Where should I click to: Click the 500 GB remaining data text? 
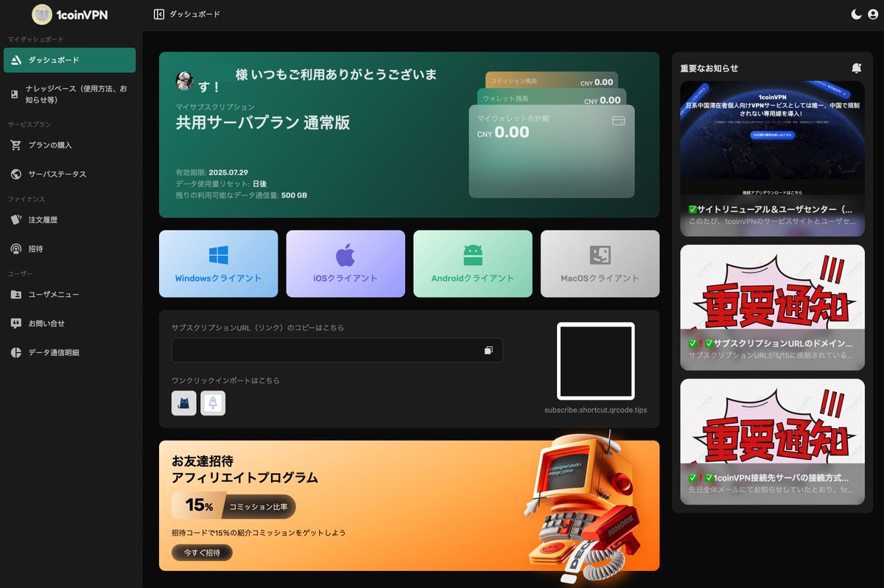(x=294, y=195)
